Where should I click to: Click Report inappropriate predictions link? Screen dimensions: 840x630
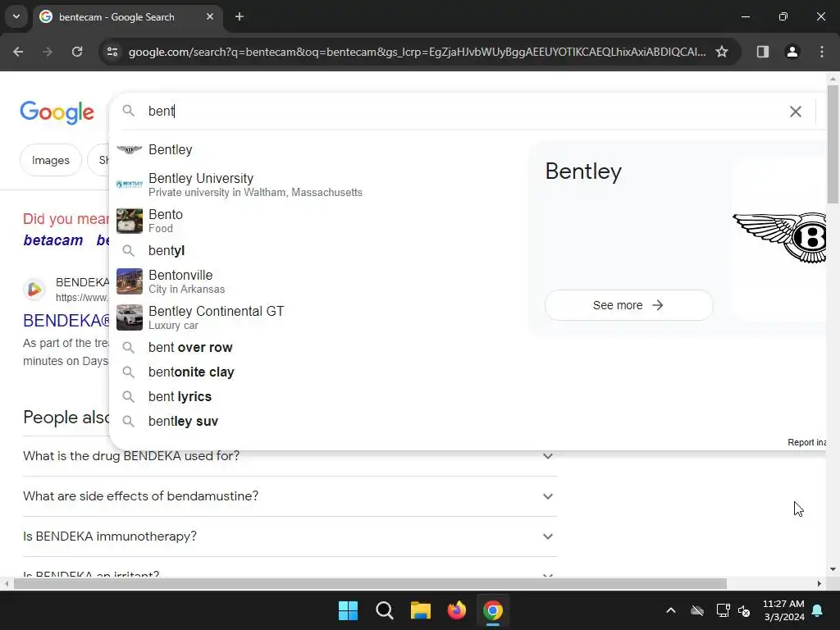click(x=807, y=442)
